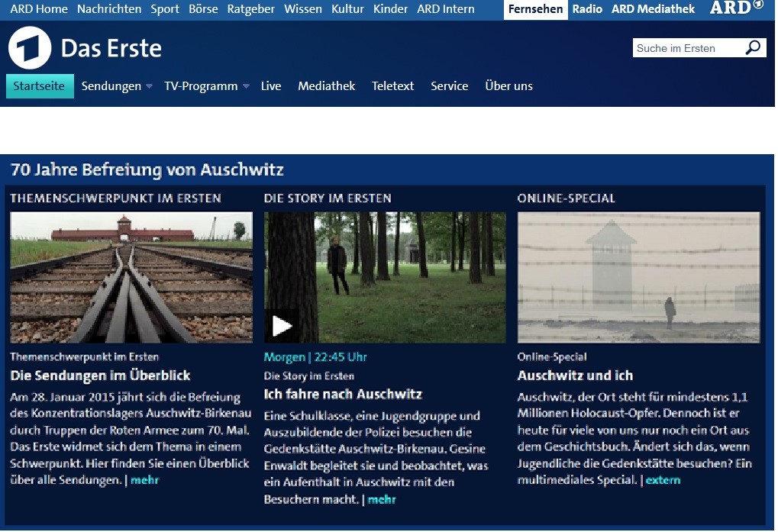Open the Börse section
This screenshot has width=778, height=532.
203,9
